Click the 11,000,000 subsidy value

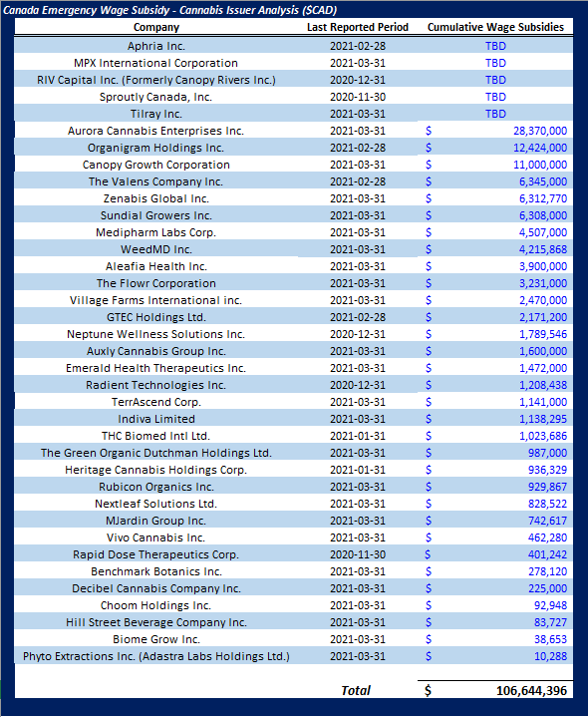point(540,165)
